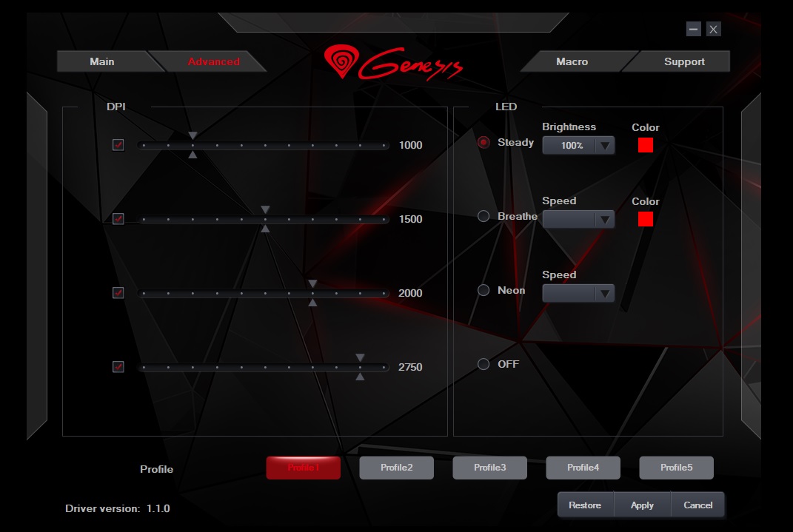Toggle the 1500 DPI level checkbox
793x532 pixels.
[x=118, y=219]
